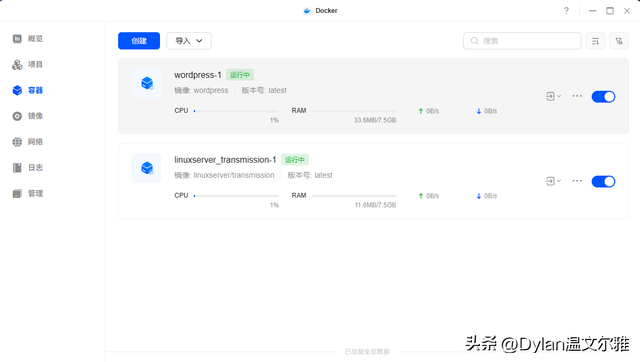Maximize the Docker window

coord(610,11)
